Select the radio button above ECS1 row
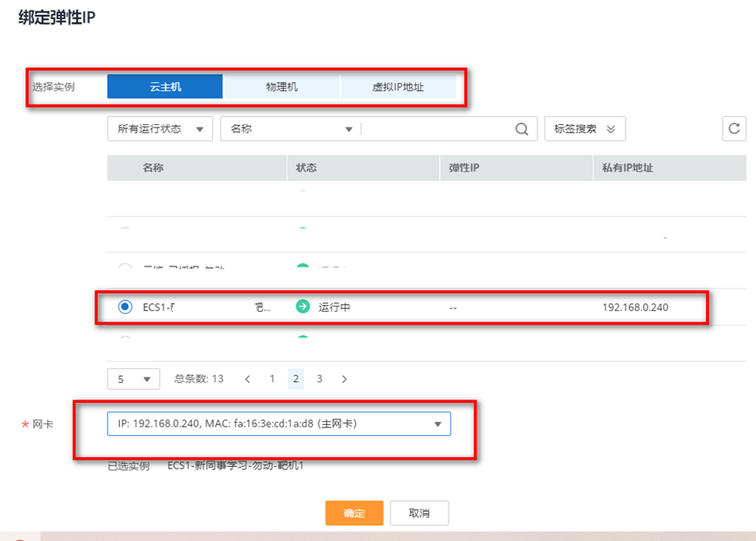 click(x=125, y=268)
